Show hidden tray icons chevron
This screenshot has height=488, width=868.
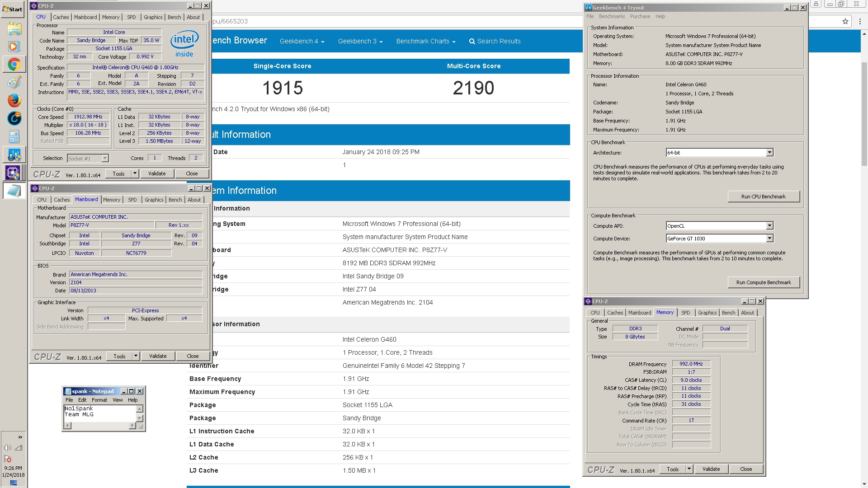[20, 437]
